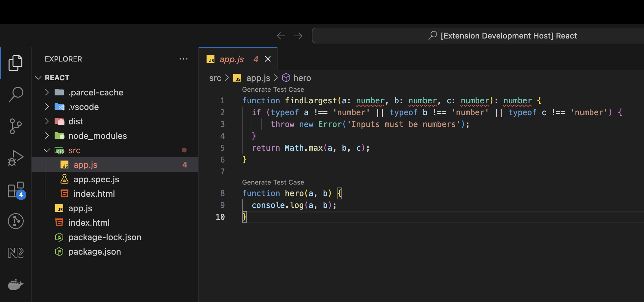Open app.spec.js file

coord(115,179)
